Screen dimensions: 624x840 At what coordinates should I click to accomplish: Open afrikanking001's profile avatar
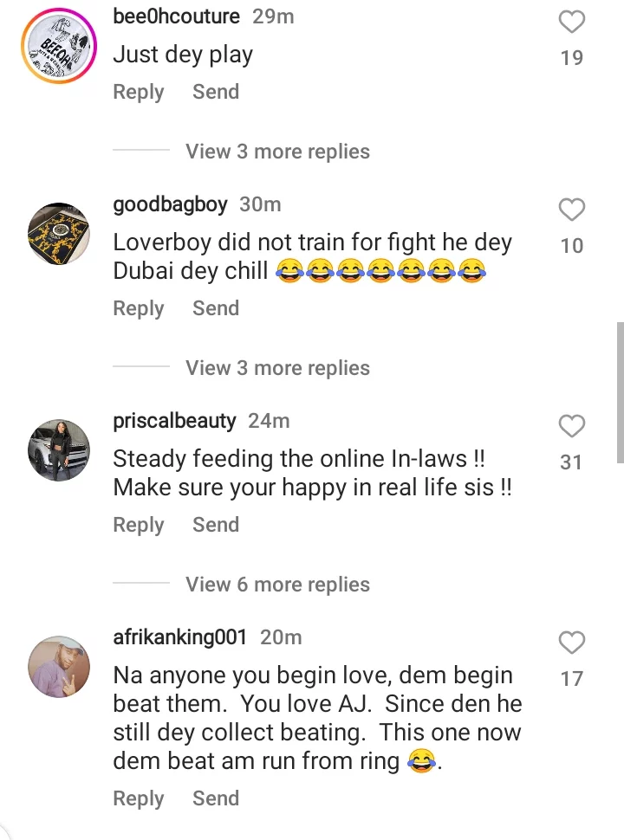(59, 667)
